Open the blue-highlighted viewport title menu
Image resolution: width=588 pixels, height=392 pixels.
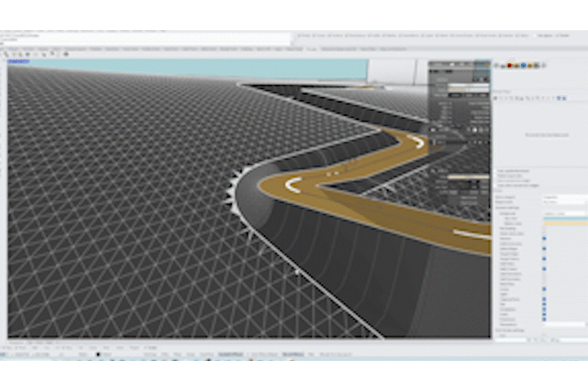point(18,61)
